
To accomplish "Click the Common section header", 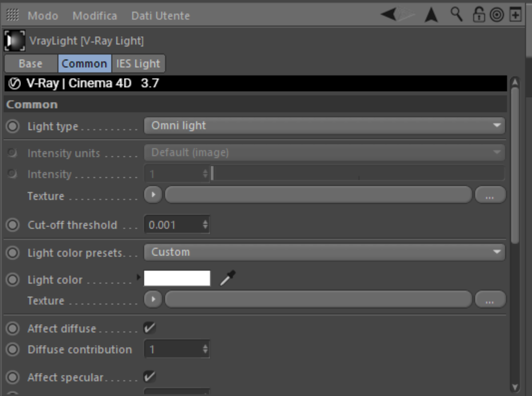I will click(256, 104).
